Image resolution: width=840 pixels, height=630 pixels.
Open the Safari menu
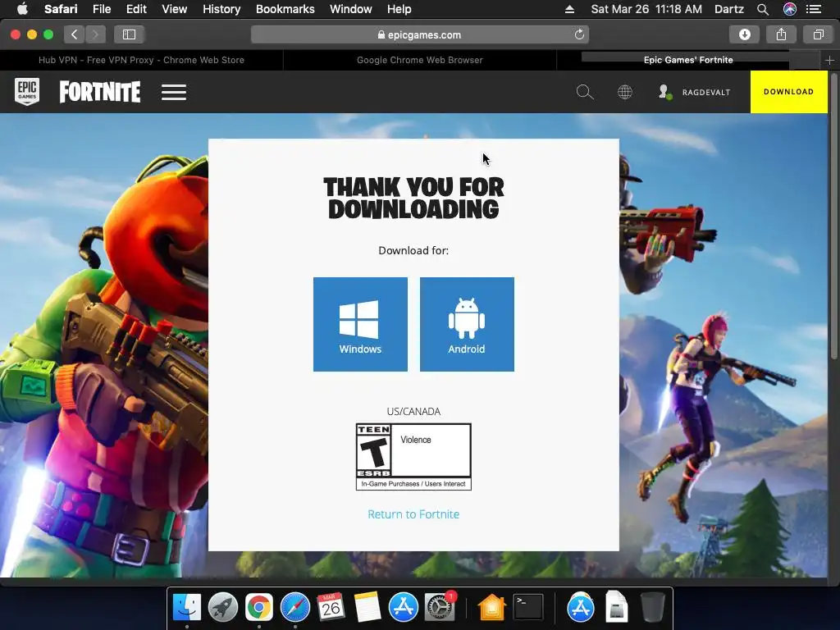[61, 9]
